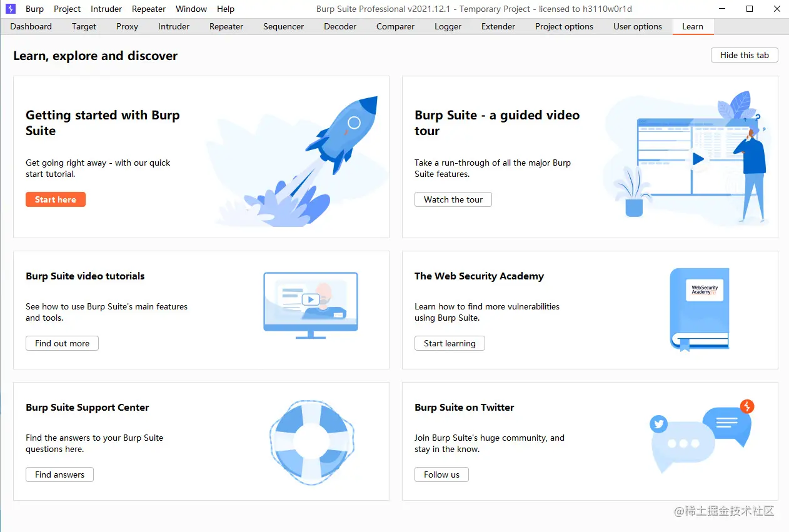Click the Find answers button

pyautogui.click(x=59, y=474)
